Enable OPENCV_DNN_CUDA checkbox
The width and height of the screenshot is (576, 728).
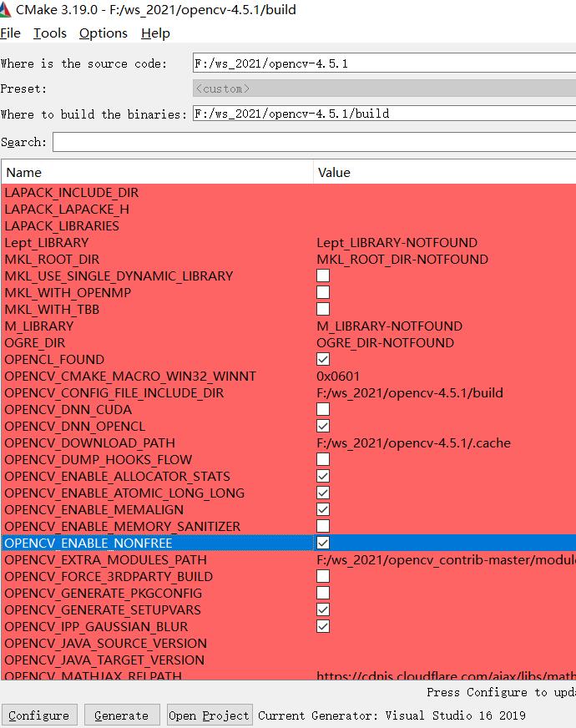(x=323, y=409)
